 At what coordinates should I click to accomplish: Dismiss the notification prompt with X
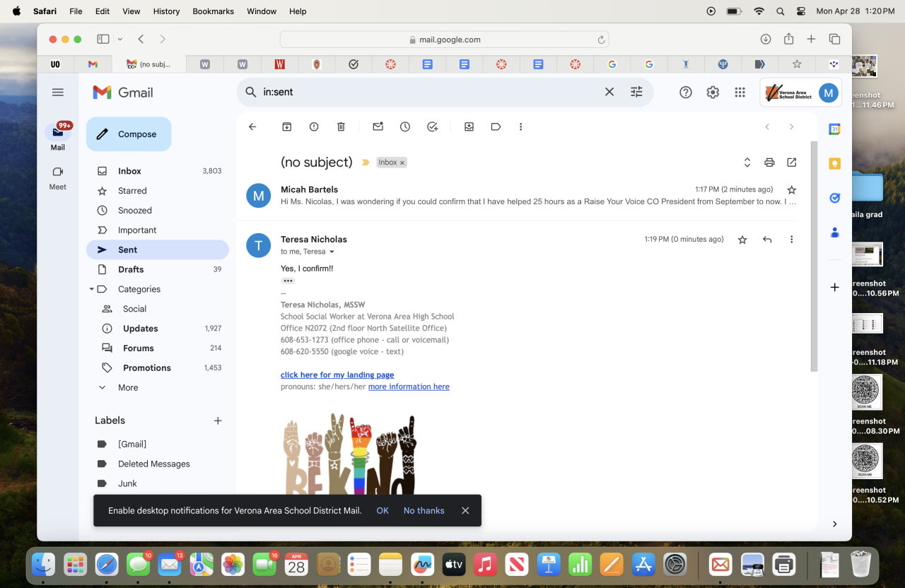coord(465,510)
